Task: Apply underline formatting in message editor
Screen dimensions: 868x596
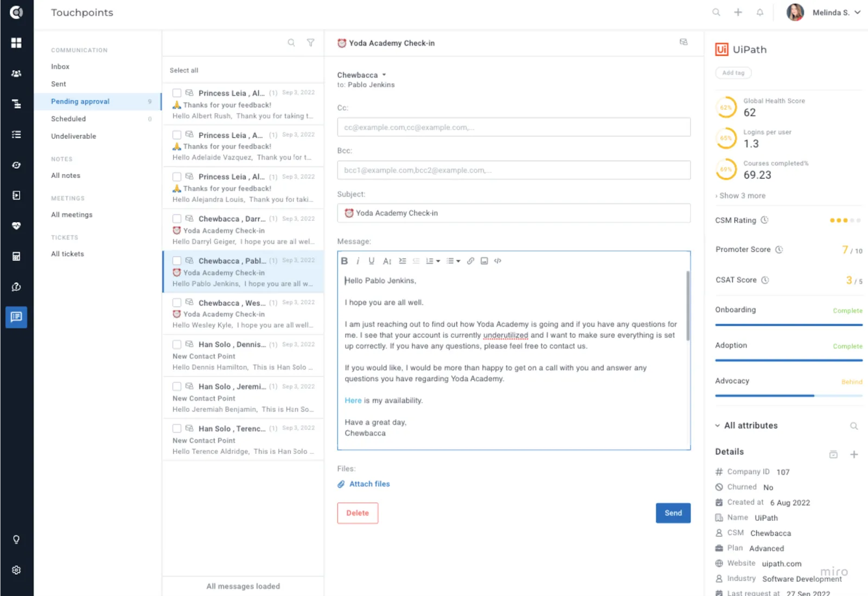Action: pos(372,261)
